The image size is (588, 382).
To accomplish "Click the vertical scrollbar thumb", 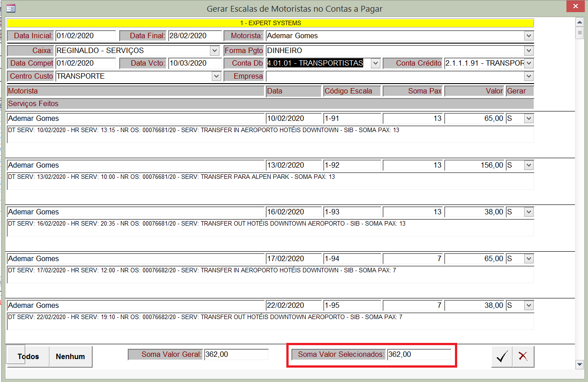I will pos(579,33).
